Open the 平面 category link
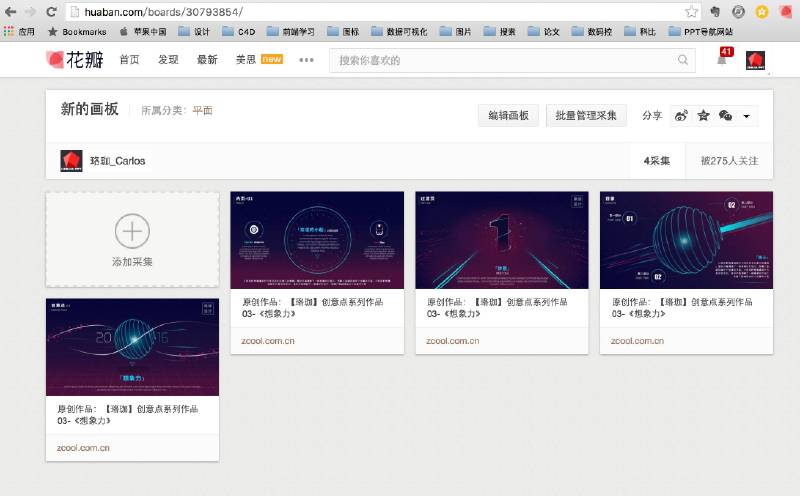This screenshot has height=496, width=800. click(203, 110)
